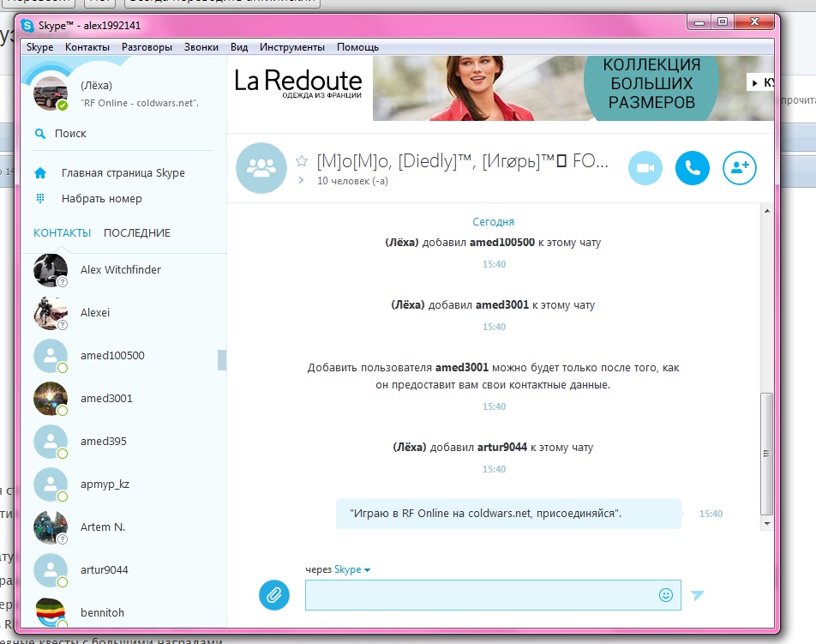Select the amed395 contact avatar
The image size is (816, 644).
[x=51, y=442]
